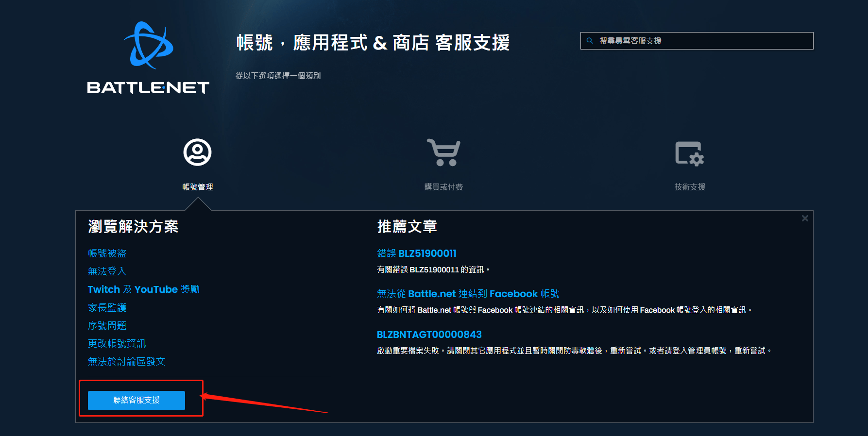
Task: Open article BLZBNTAGT00000843
Action: (x=429, y=335)
